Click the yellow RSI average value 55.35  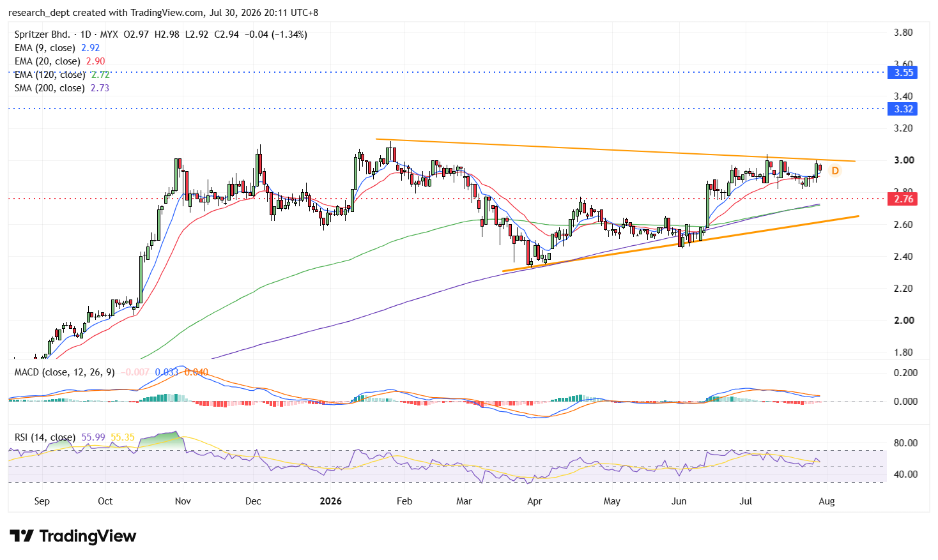pos(123,437)
